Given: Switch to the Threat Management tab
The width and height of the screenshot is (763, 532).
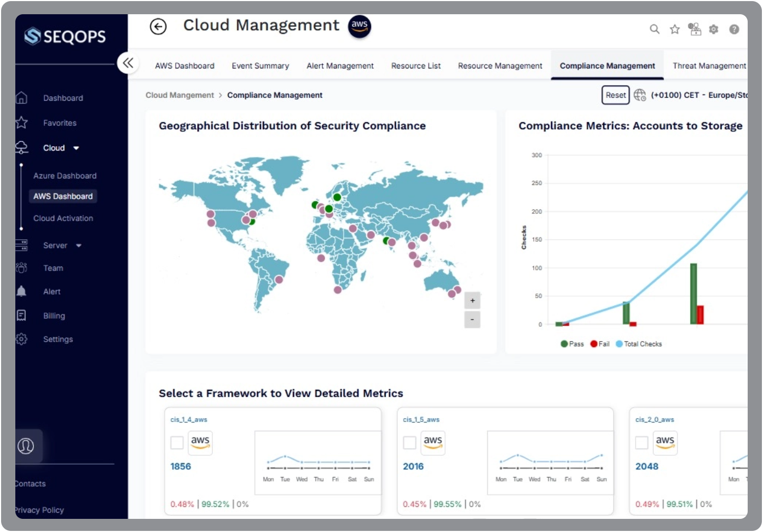Looking at the screenshot, I should click(708, 66).
